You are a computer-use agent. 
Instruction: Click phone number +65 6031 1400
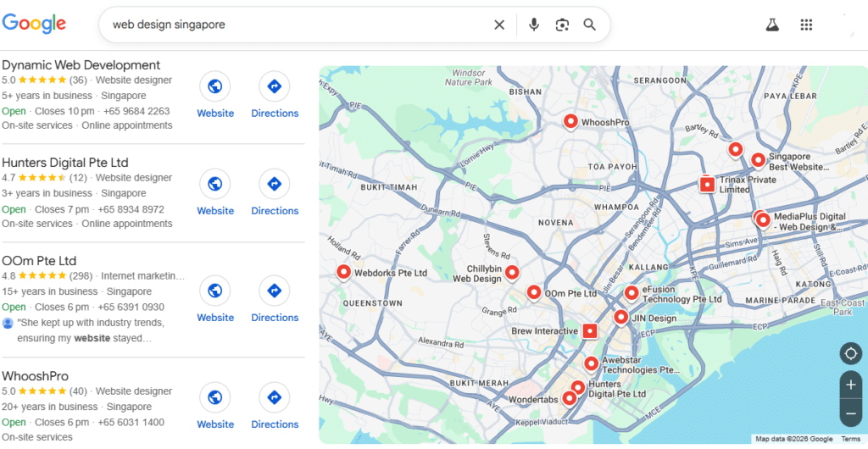pos(131,423)
